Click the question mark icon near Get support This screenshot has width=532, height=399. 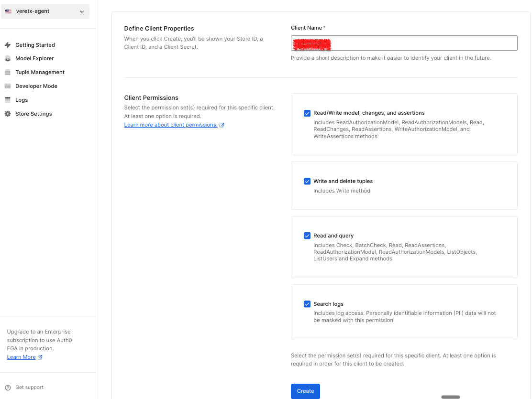pyautogui.click(x=9, y=387)
